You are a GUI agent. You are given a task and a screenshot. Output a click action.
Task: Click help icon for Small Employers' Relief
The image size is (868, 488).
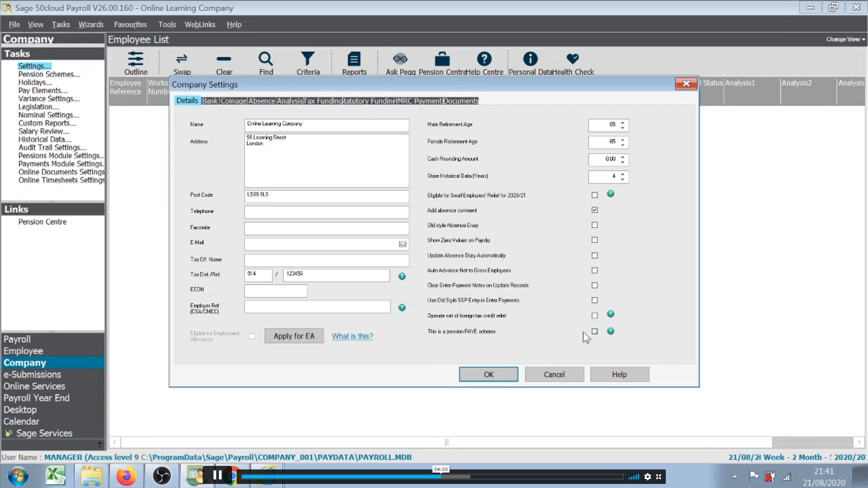[611, 194]
